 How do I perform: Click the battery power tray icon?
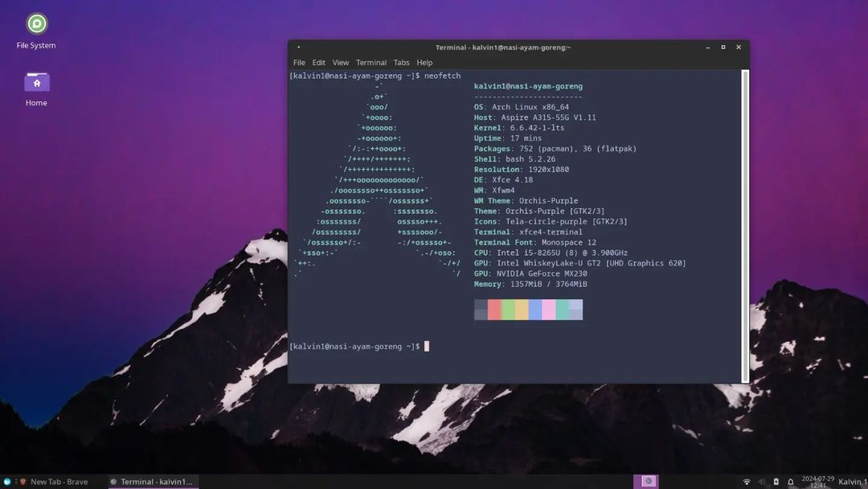pyautogui.click(x=776, y=482)
